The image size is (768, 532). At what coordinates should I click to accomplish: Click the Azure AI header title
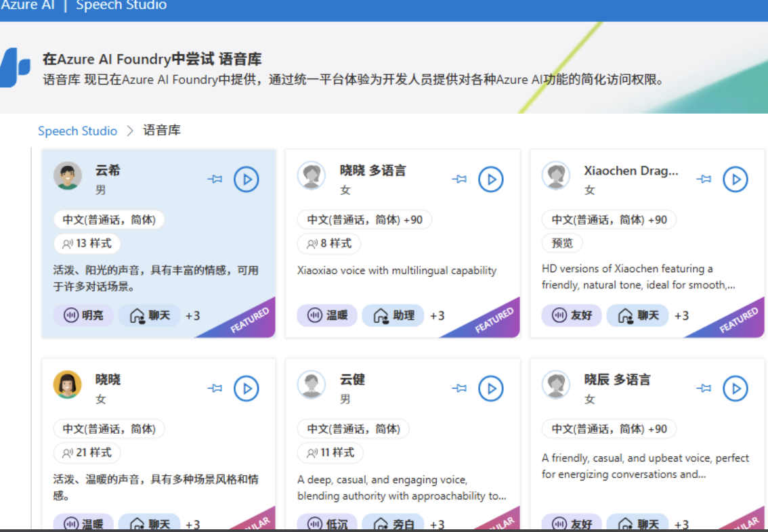tap(27, 5)
